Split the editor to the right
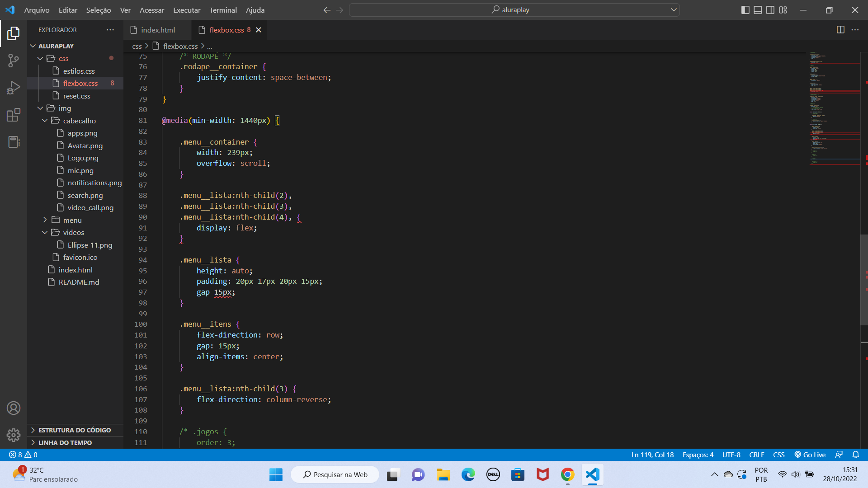 tap(840, 30)
